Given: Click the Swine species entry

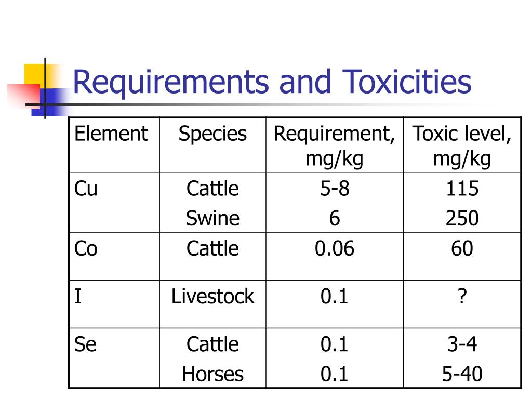Looking at the screenshot, I should 212,218.
